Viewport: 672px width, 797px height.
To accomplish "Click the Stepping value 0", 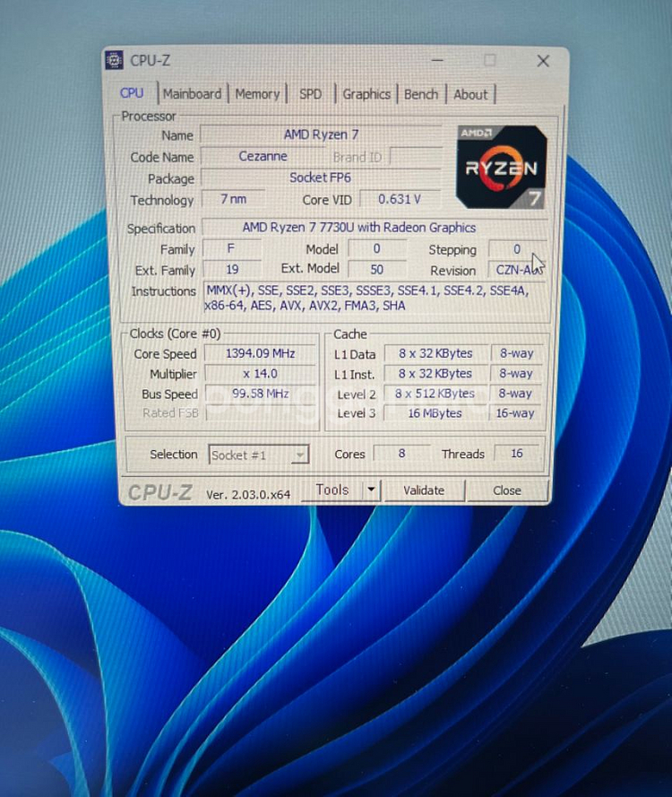I will coord(517,249).
